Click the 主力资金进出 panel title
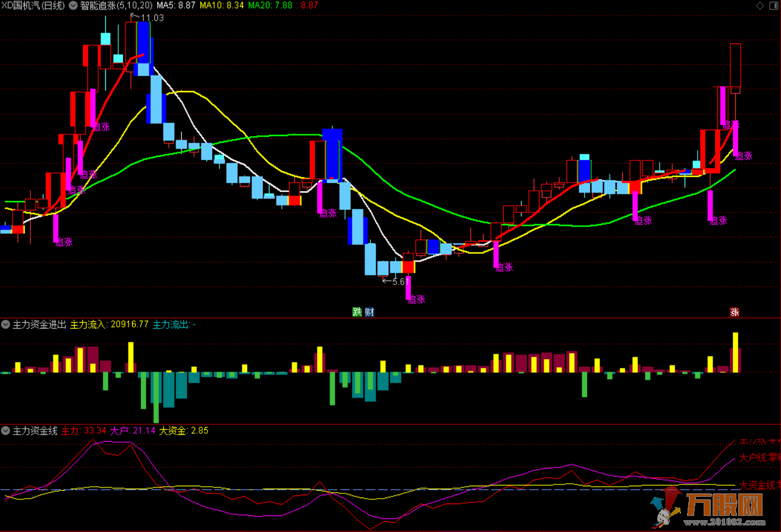 [x=39, y=325]
